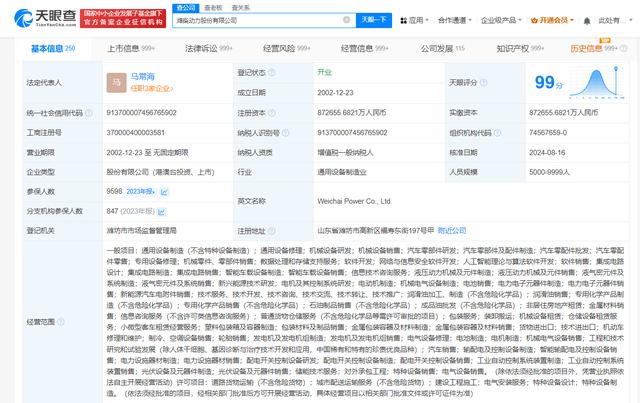The height and width of the screenshot is (403, 640).
Task: Click the info icon beside 统一社会信用代码
Action: (x=89, y=113)
